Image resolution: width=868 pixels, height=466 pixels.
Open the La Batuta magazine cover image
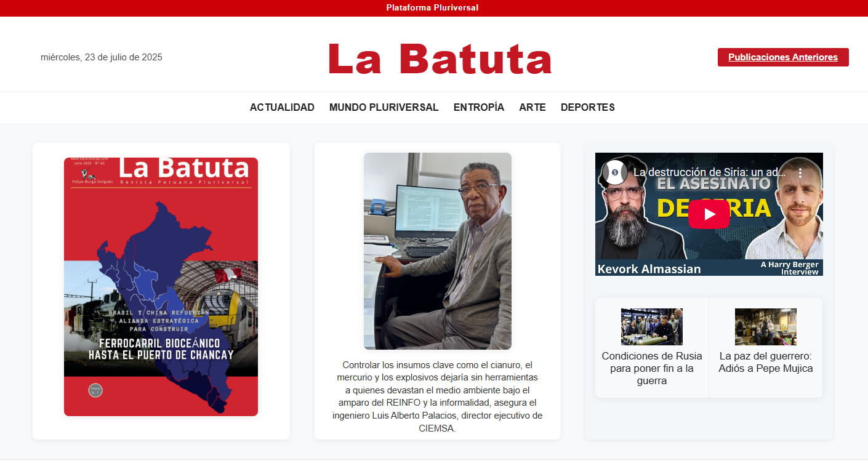click(161, 287)
